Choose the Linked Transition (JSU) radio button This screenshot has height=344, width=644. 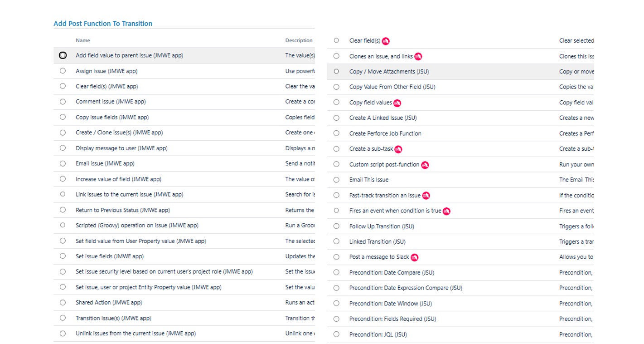(x=336, y=241)
